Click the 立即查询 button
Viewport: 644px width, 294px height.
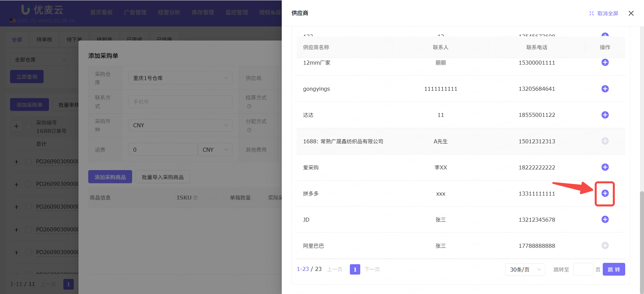pyautogui.click(x=27, y=77)
